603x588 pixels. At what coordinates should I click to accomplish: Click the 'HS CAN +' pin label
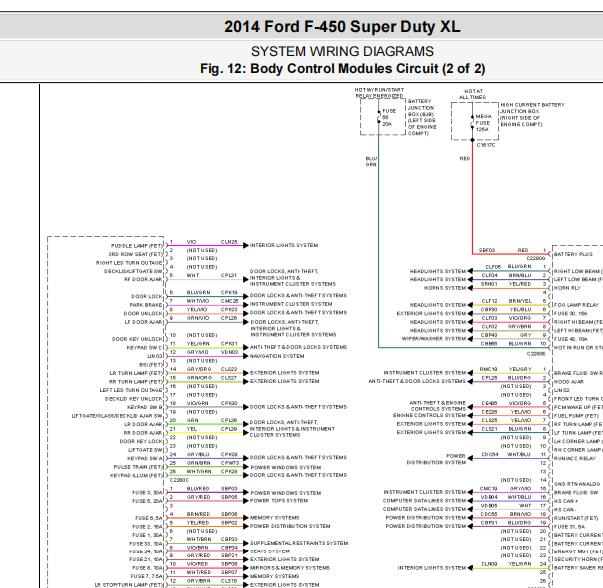click(565, 501)
